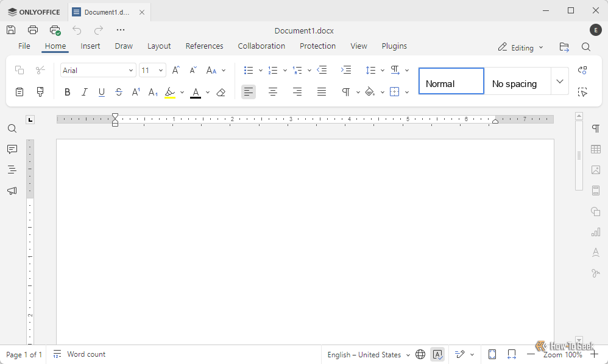Viewport: 608px width, 364px height.
Task: Open Table settings in the right sidebar
Action: [595, 149]
